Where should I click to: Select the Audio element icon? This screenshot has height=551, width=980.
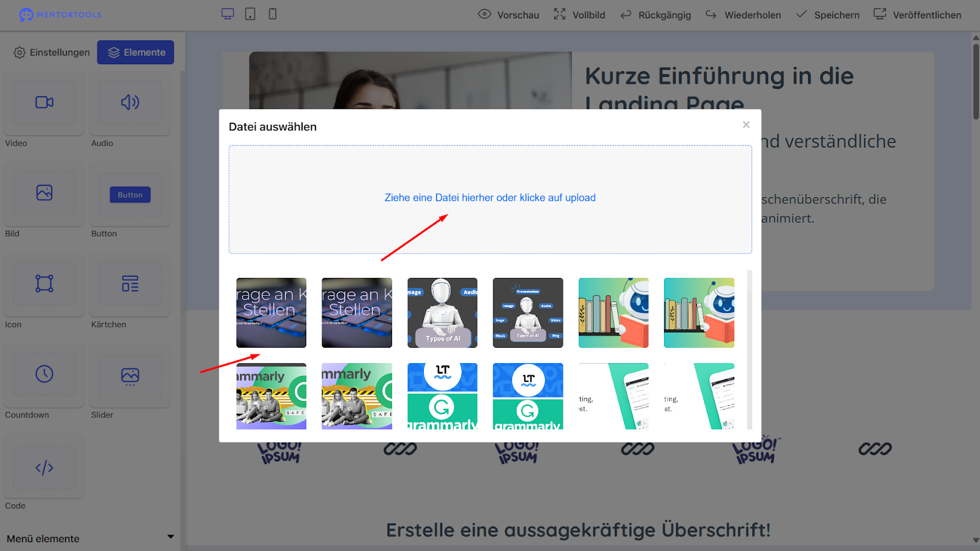tap(130, 103)
